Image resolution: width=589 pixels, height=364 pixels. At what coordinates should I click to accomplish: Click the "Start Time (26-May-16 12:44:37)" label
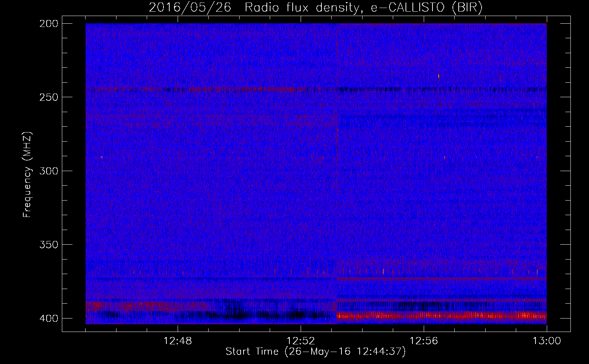(315, 352)
